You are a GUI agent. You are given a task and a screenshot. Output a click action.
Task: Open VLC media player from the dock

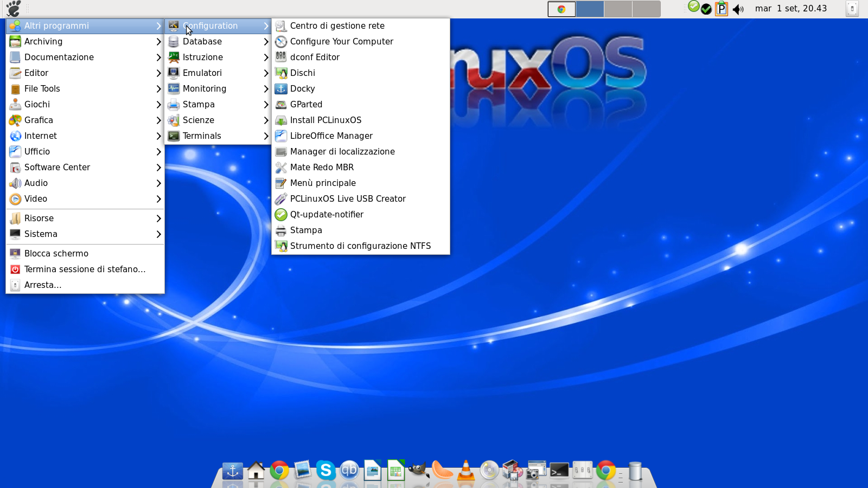pos(466,471)
